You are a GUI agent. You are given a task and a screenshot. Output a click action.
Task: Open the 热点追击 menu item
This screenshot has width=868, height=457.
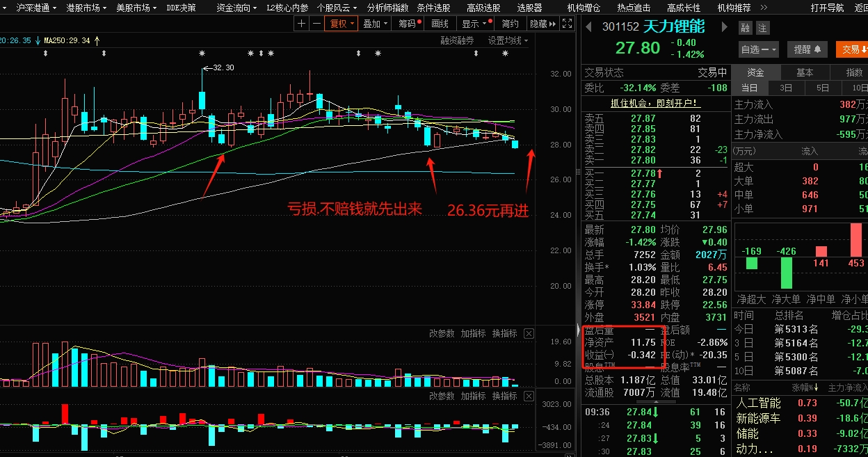pyautogui.click(x=634, y=8)
